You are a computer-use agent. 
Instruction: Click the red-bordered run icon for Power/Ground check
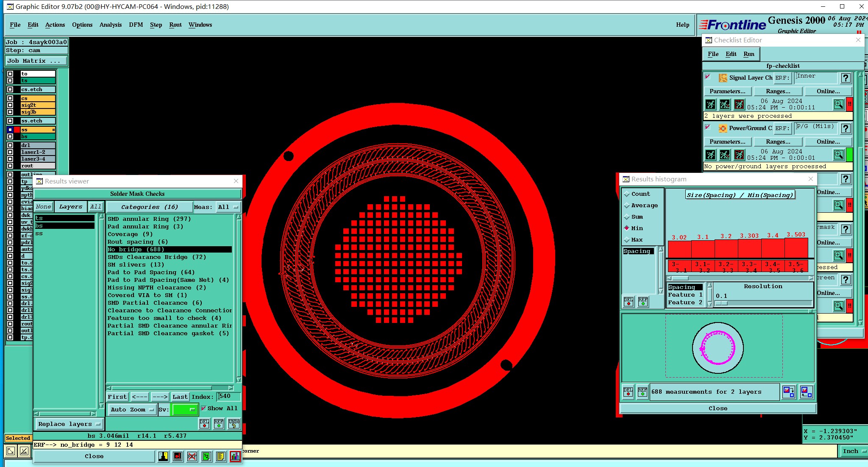739,155
